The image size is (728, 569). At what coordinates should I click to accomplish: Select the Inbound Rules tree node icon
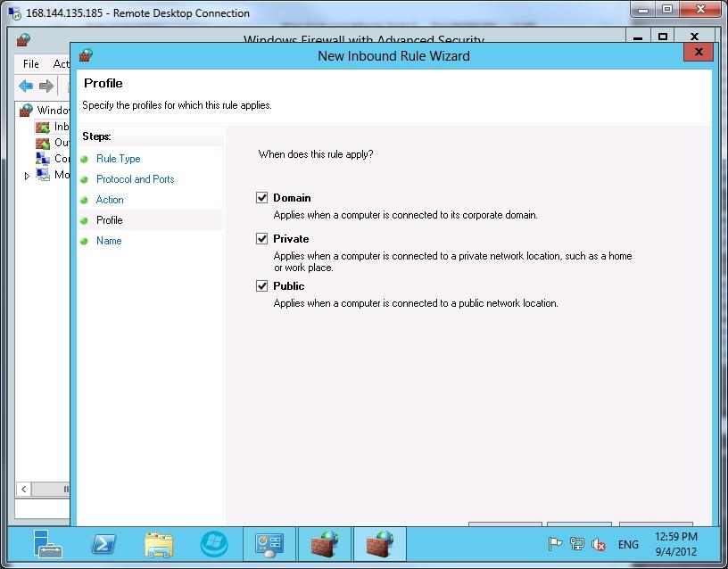43,127
